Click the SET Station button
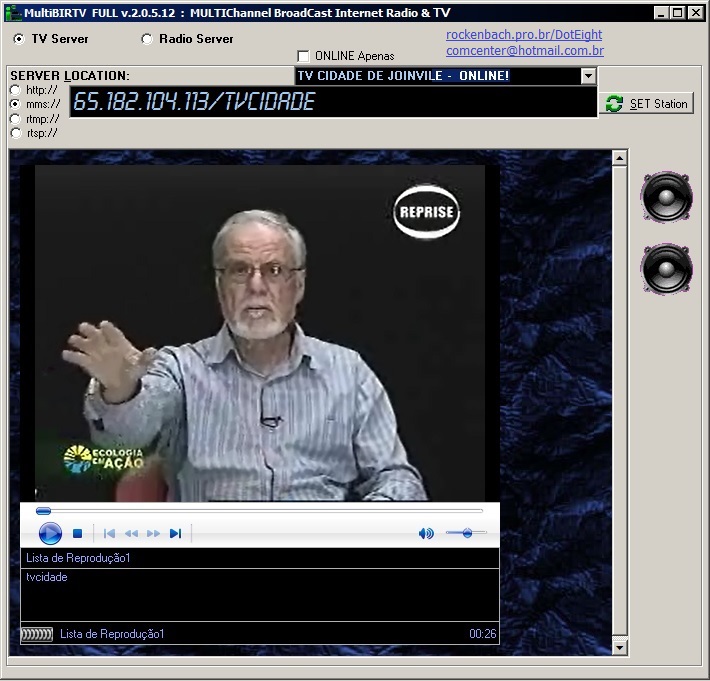This screenshot has width=710, height=681. click(x=647, y=104)
